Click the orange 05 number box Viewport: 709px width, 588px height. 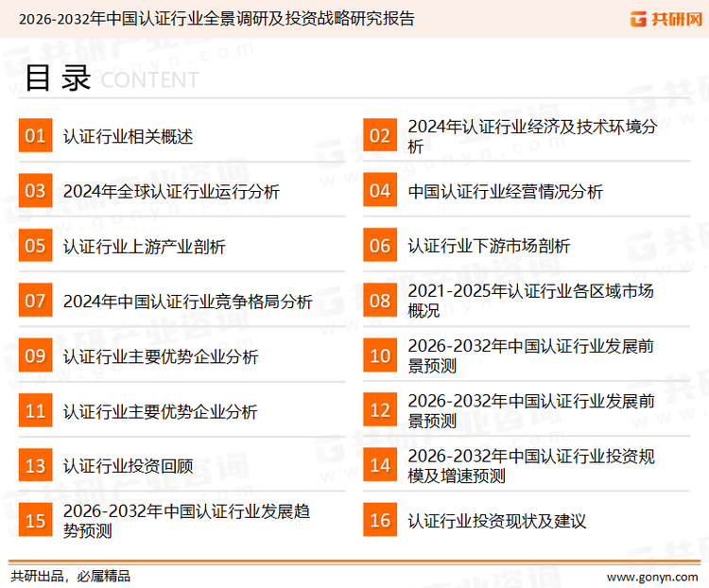click(x=35, y=245)
